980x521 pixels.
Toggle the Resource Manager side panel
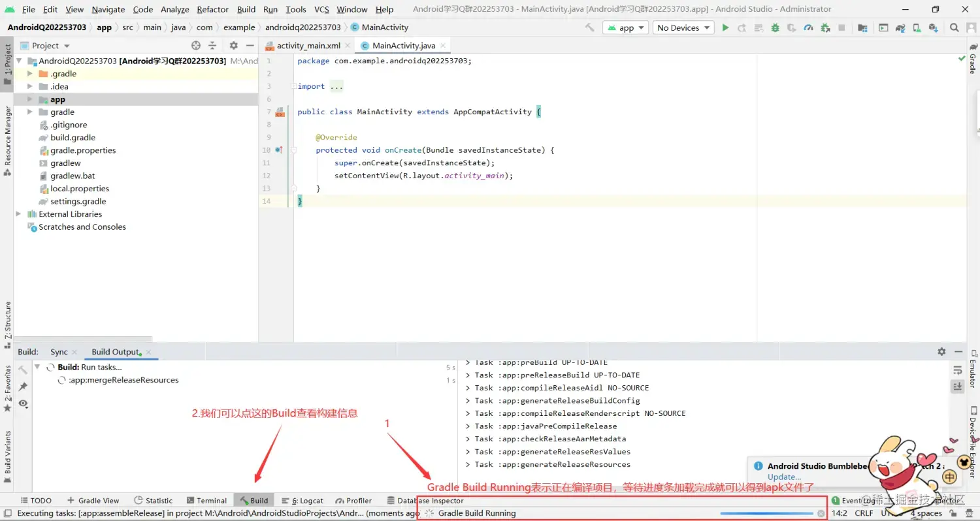[7, 140]
